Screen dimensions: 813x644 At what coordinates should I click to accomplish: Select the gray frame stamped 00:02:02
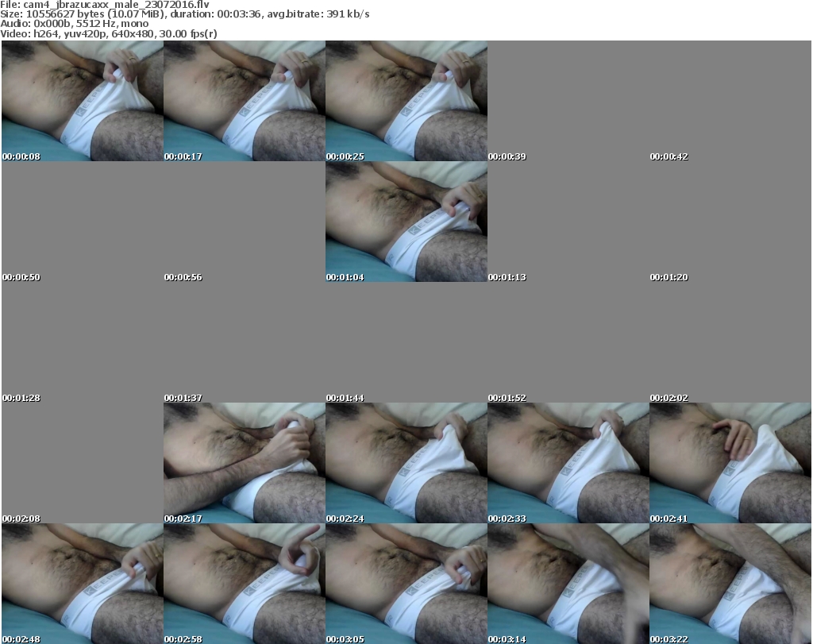(730, 343)
